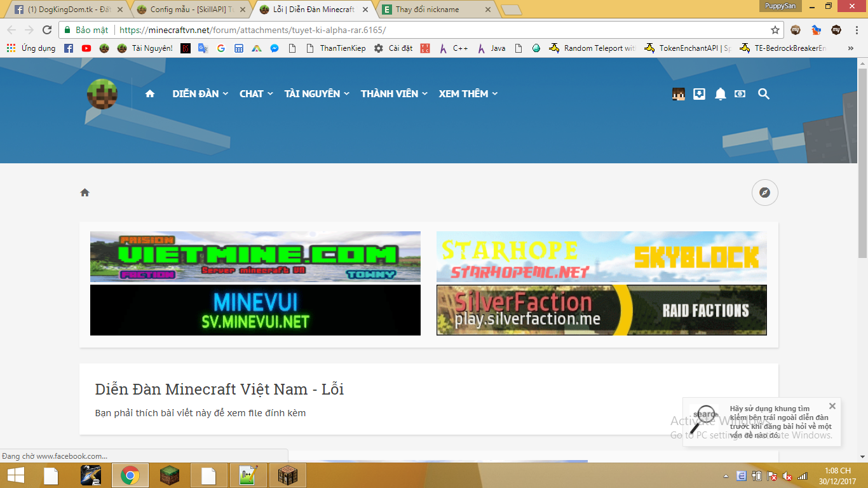Open the YouTube bookmark icon
This screenshot has height=488, width=868.
pyautogui.click(x=86, y=48)
